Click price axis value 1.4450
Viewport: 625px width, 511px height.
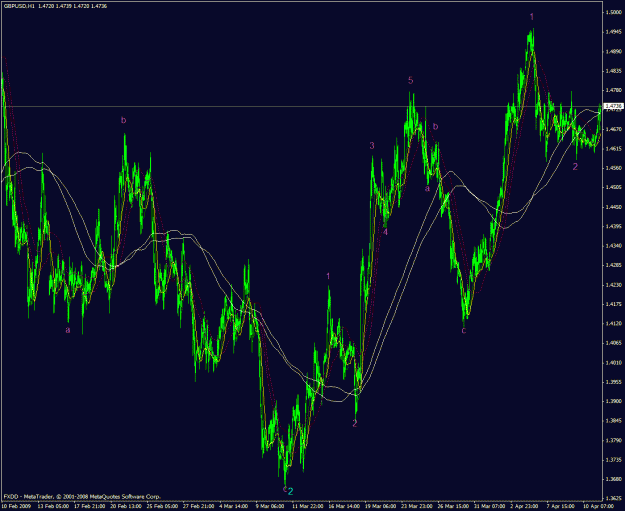tap(613, 207)
